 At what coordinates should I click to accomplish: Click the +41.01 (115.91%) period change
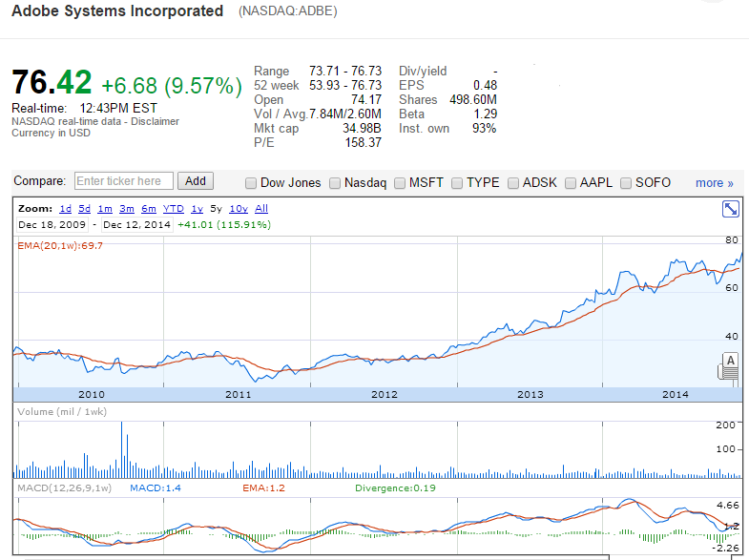pyautogui.click(x=224, y=224)
